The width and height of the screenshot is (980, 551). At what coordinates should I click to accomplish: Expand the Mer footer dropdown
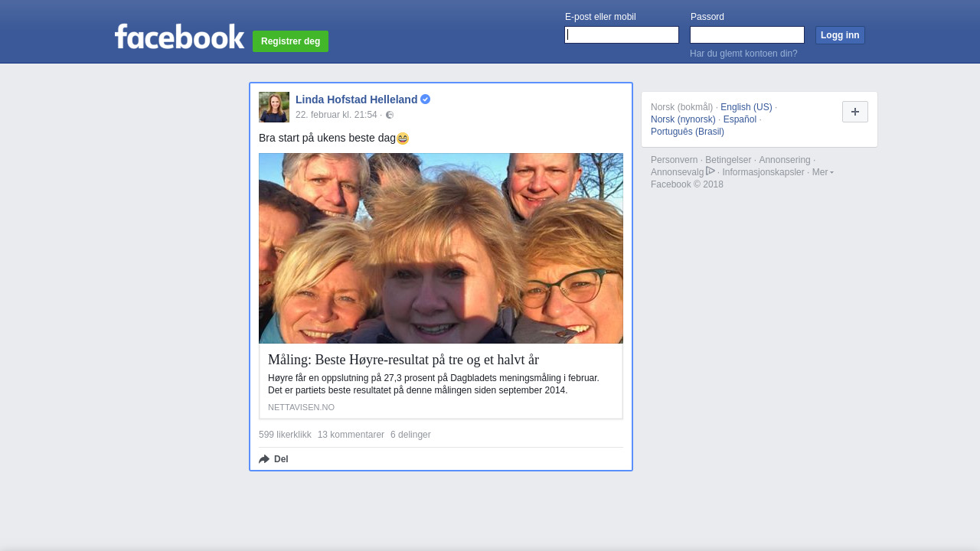tap(822, 172)
